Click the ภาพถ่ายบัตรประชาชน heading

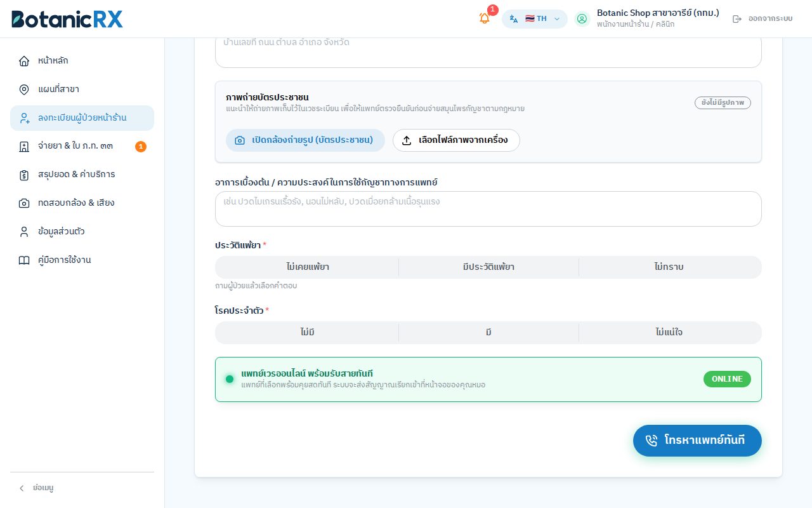coord(267,98)
